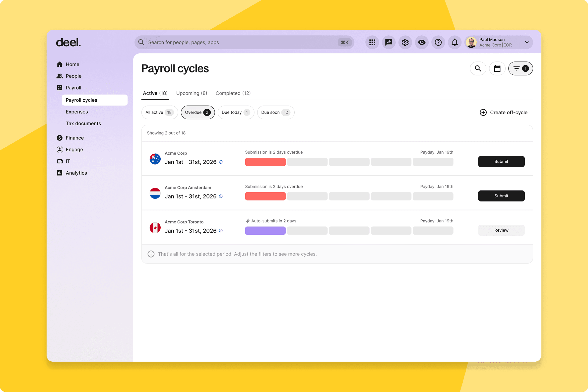Click the feedback chat sparkle icon
This screenshot has height=392, width=588.
(389, 42)
